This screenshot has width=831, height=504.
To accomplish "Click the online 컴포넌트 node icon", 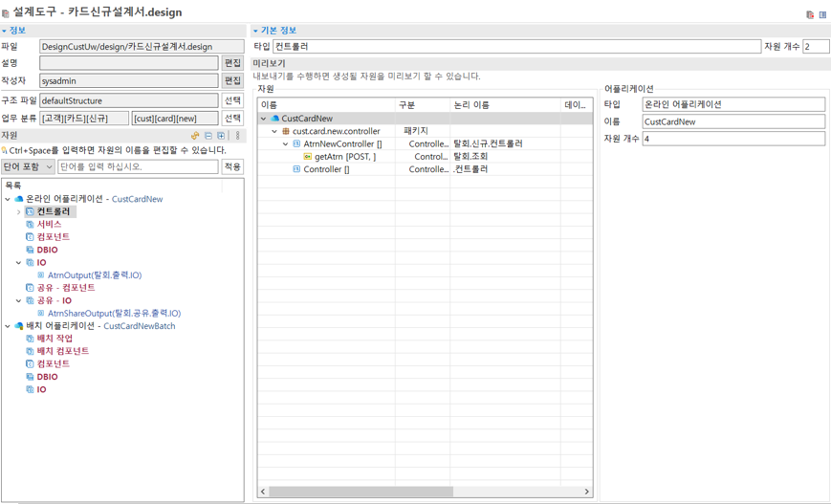I will tap(31, 237).
